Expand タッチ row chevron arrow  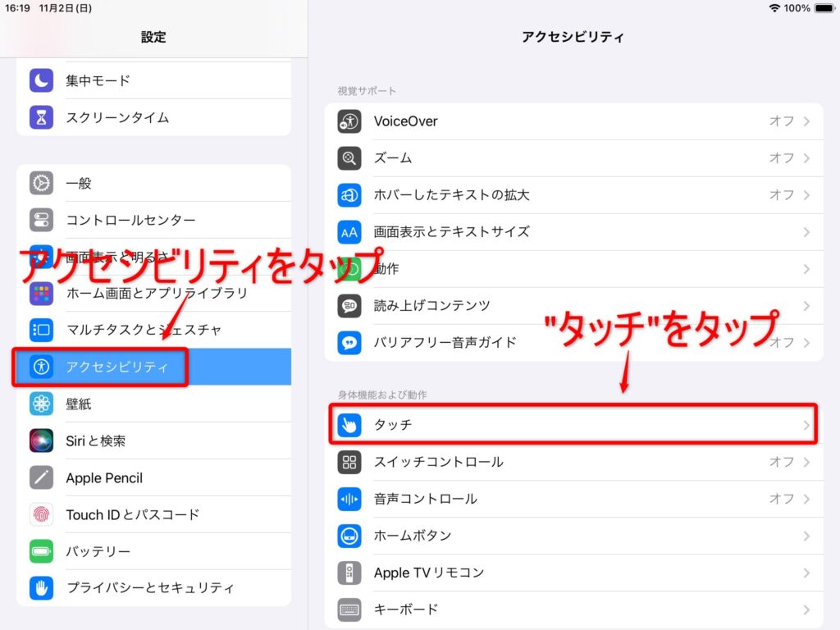pyautogui.click(x=806, y=425)
